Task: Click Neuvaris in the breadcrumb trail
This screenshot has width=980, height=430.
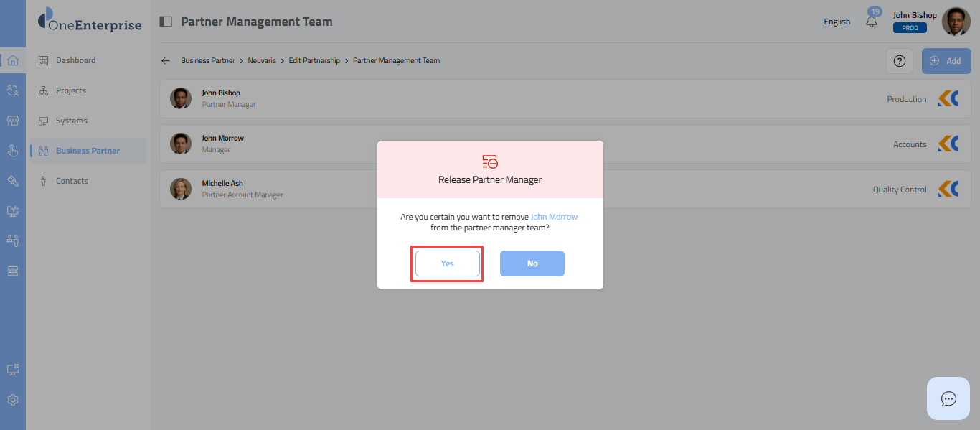Action: click(263, 61)
